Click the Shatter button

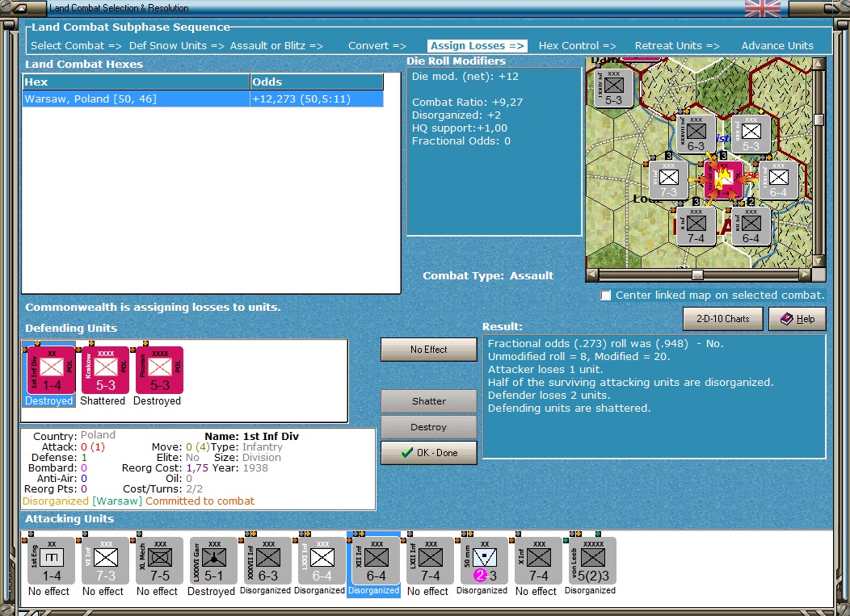pyautogui.click(x=429, y=401)
